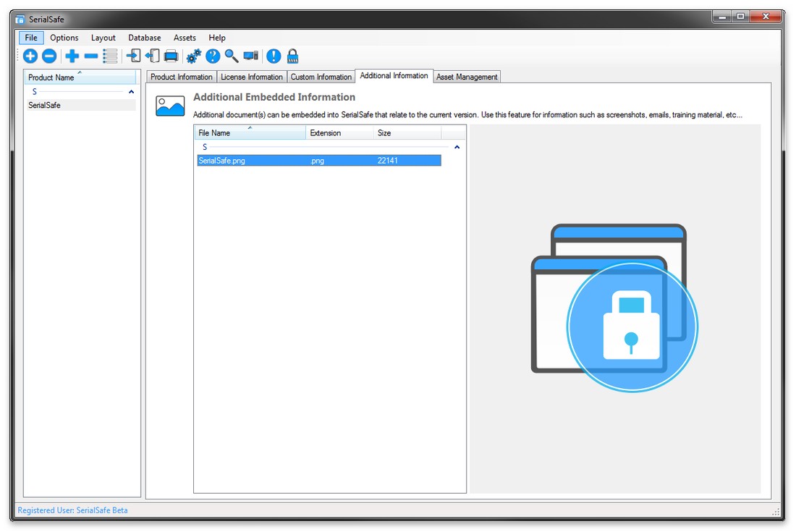Click the plain minus toolbar icon
This screenshot has width=796, height=532.
tap(91, 56)
